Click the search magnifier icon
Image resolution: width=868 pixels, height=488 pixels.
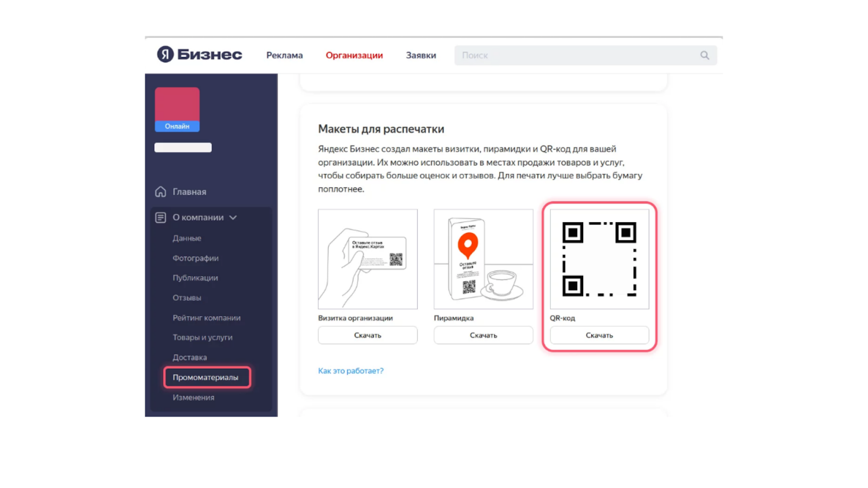coord(704,55)
